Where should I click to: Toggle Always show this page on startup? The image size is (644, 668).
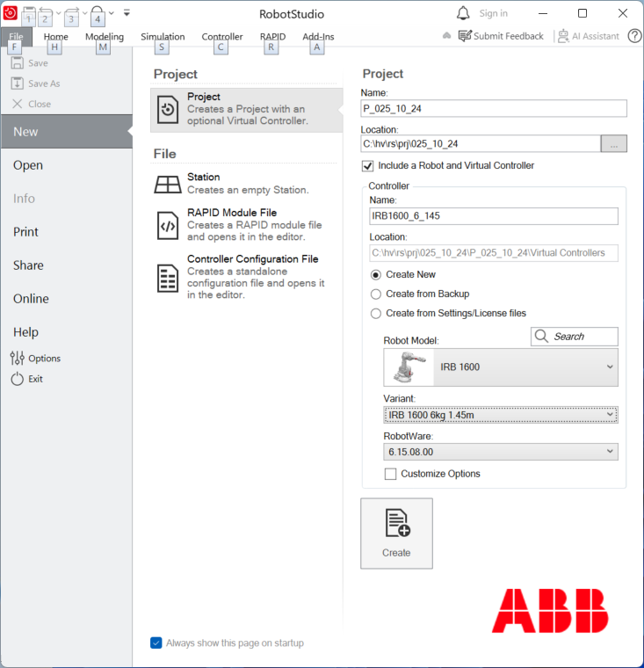(x=156, y=643)
